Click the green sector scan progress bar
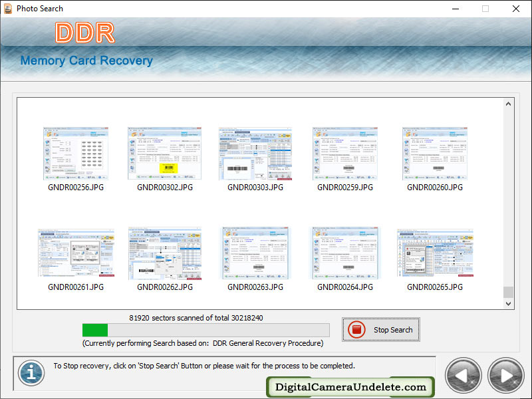The height and width of the screenshot is (399, 532). pyautogui.click(x=205, y=330)
